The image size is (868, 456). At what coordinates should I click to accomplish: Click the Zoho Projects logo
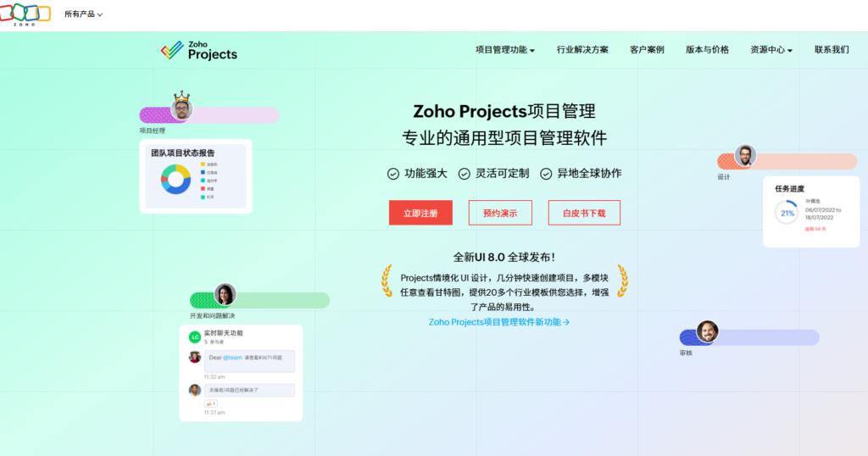[x=198, y=50]
